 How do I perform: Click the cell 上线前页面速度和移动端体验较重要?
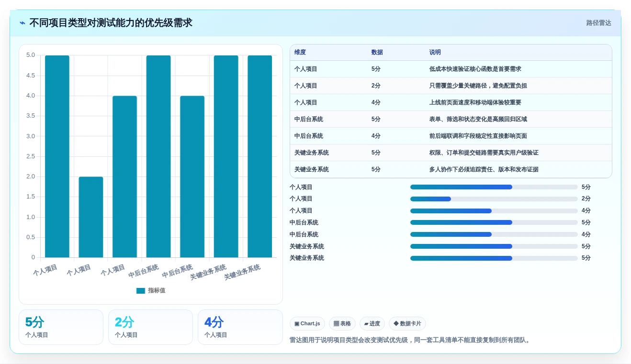(x=475, y=102)
